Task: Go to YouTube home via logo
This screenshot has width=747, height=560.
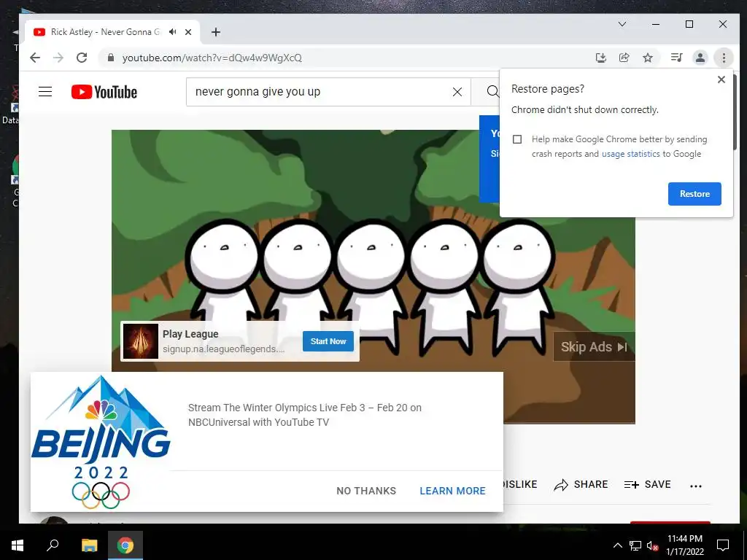Action: 104,92
